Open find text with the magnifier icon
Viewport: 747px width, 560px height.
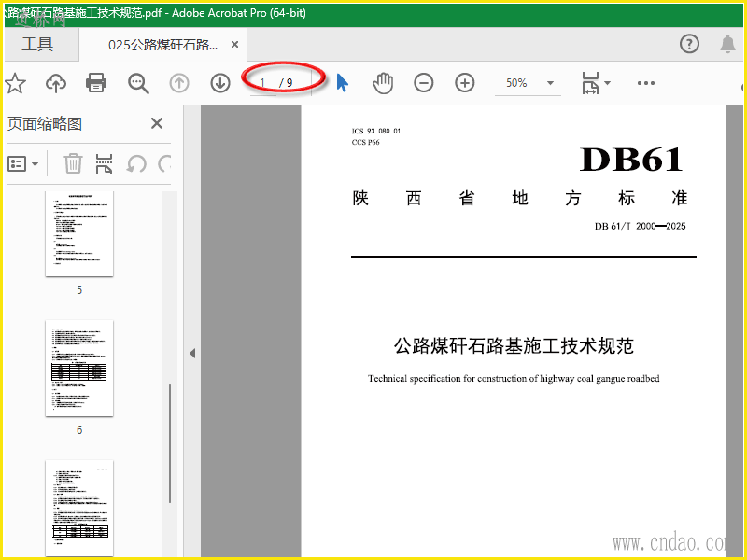click(x=138, y=83)
